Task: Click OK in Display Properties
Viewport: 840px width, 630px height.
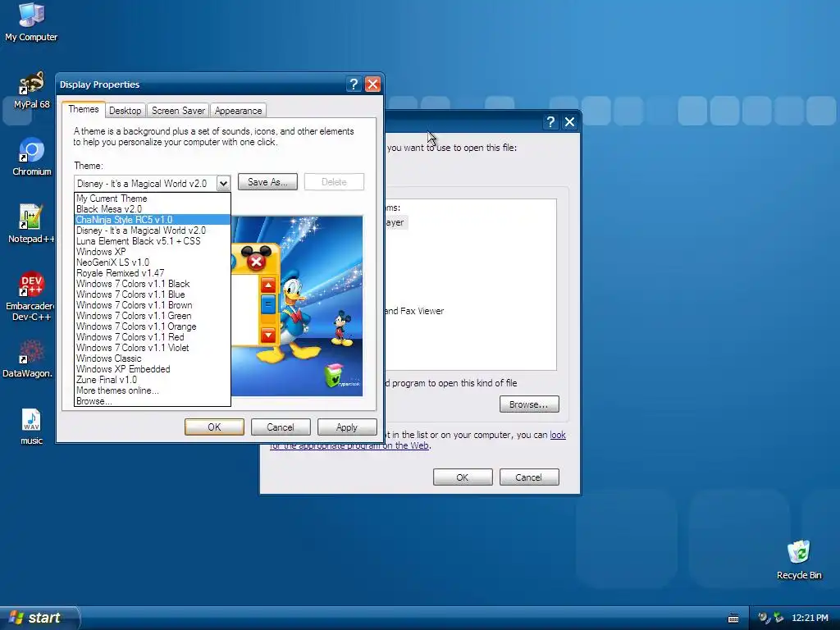Action: [x=214, y=427]
